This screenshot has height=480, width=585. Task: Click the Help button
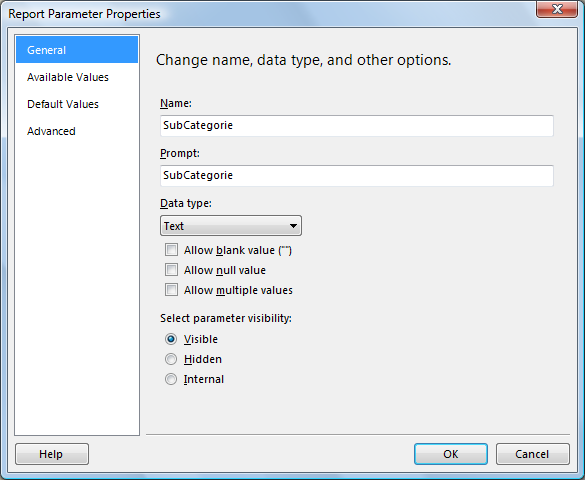pyautogui.click(x=52, y=454)
